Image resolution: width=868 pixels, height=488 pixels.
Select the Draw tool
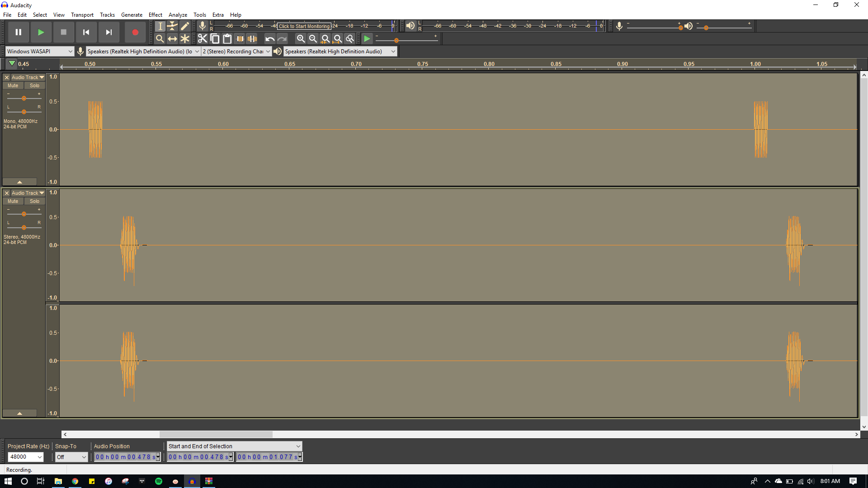pyautogui.click(x=185, y=26)
